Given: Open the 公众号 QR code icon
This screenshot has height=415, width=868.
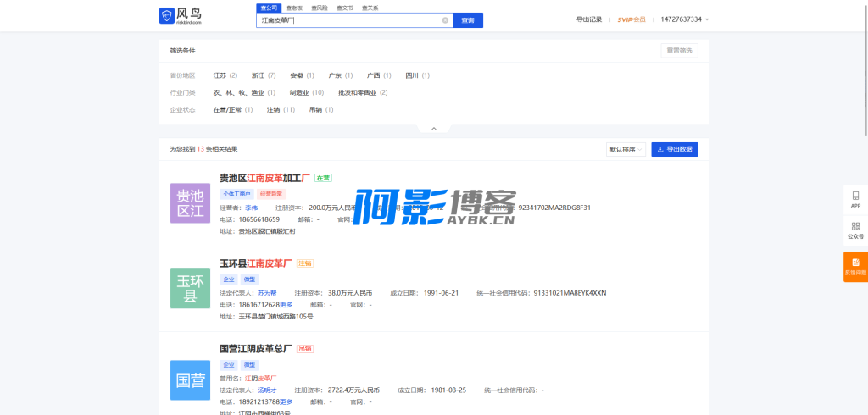Looking at the screenshot, I should [x=855, y=230].
